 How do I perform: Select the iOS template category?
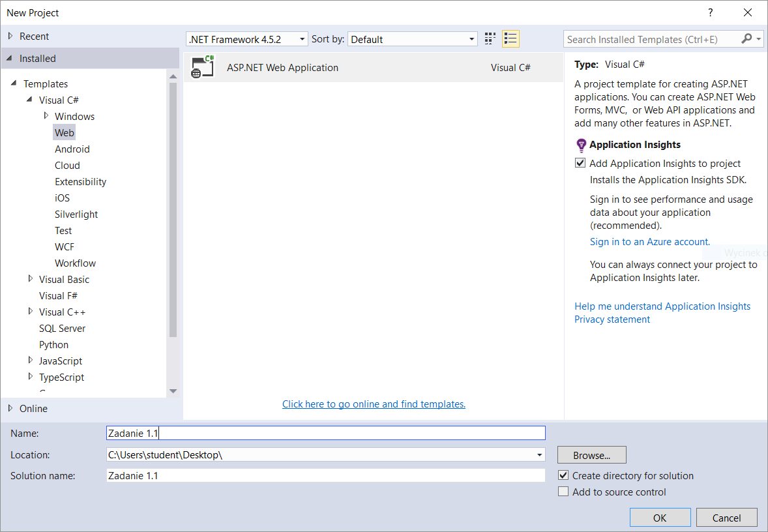pyautogui.click(x=62, y=198)
